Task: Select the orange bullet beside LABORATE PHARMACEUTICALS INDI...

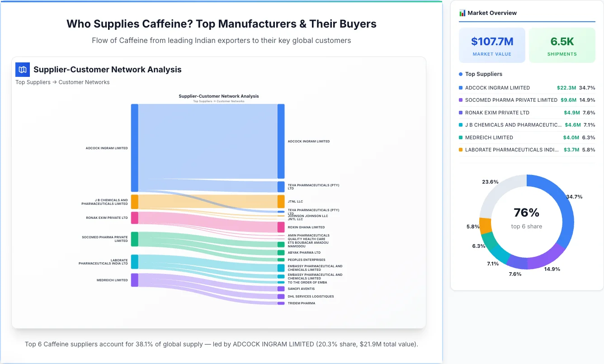Action: [x=460, y=150]
